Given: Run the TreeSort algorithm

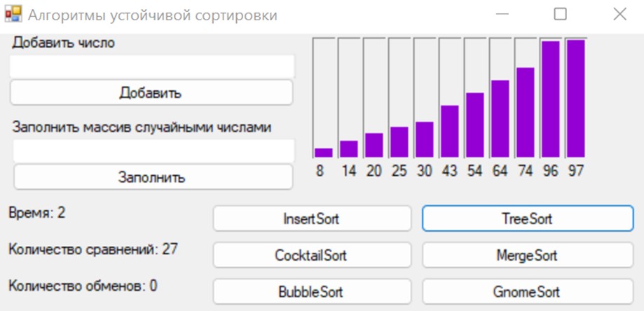Looking at the screenshot, I should [x=528, y=219].
